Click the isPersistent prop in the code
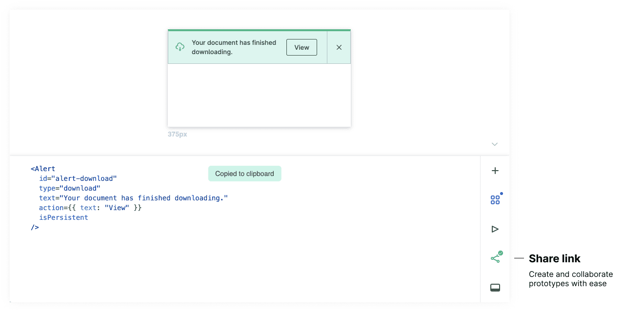This screenshot has width=644, height=312. [x=63, y=217]
